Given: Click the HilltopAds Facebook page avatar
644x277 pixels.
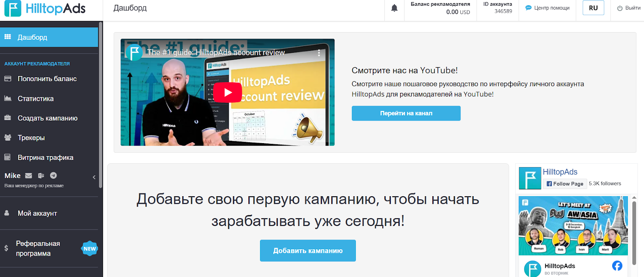Looking at the screenshot, I should tap(530, 178).
